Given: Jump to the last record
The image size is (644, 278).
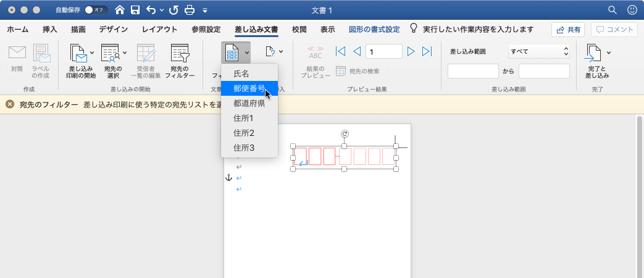Looking at the screenshot, I should tap(427, 51).
